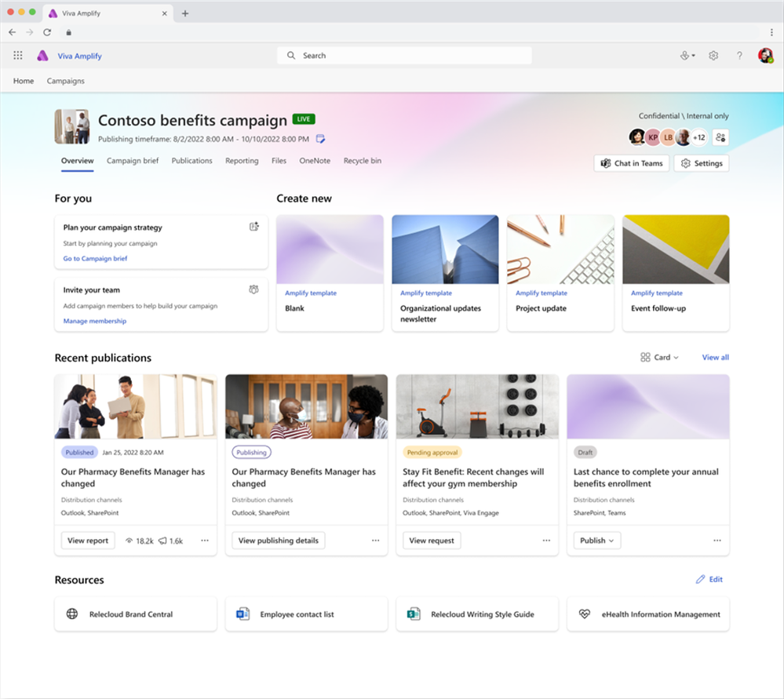Viewport: 784px width, 699px height.
Task: Click View publishing details button
Action: click(279, 541)
